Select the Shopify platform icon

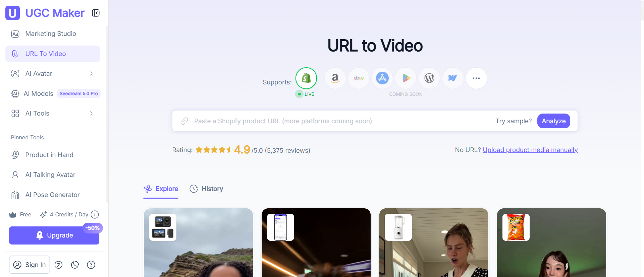(306, 78)
